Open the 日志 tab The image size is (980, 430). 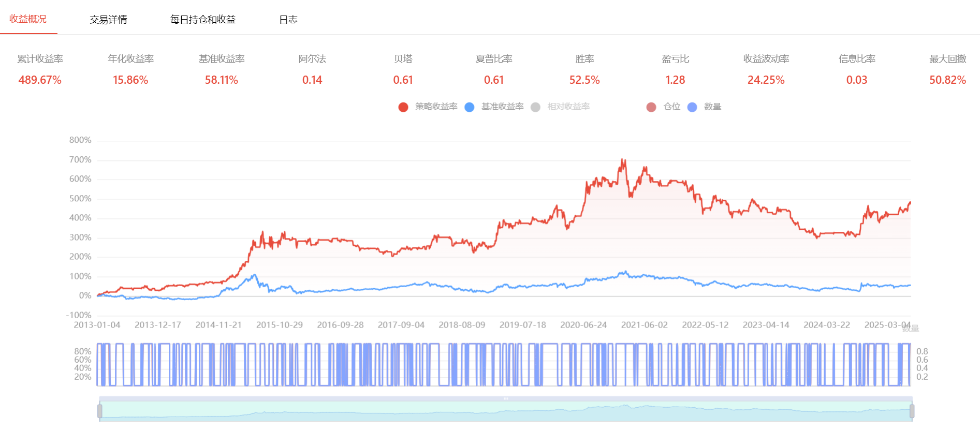[x=288, y=20]
